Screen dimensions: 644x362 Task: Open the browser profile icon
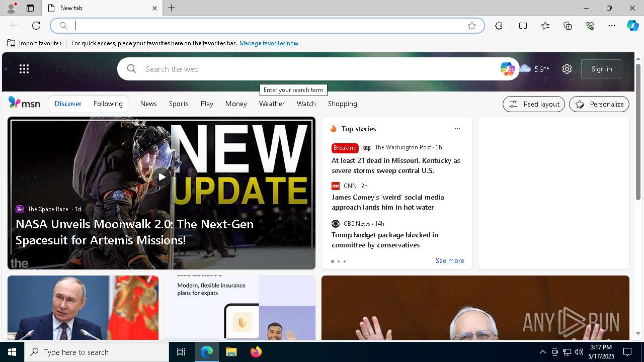(x=11, y=8)
